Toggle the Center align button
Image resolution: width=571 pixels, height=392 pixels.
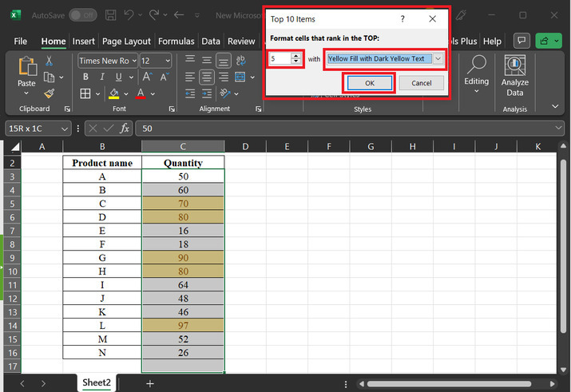pos(207,77)
